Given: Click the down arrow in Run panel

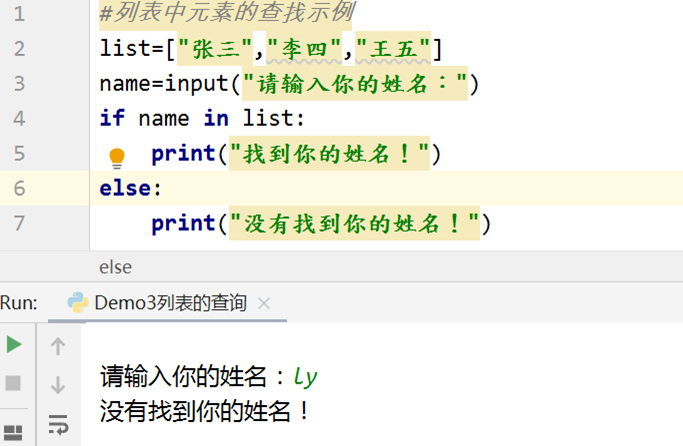Looking at the screenshot, I should click(x=58, y=385).
